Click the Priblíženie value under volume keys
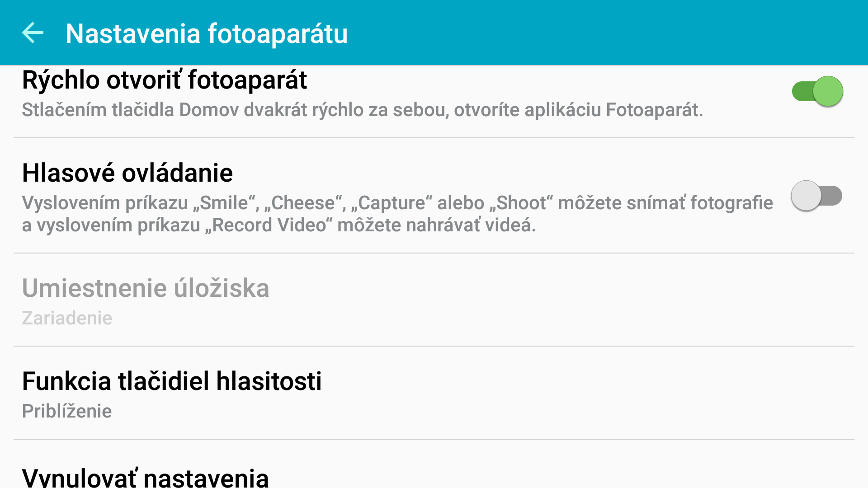 [x=67, y=411]
